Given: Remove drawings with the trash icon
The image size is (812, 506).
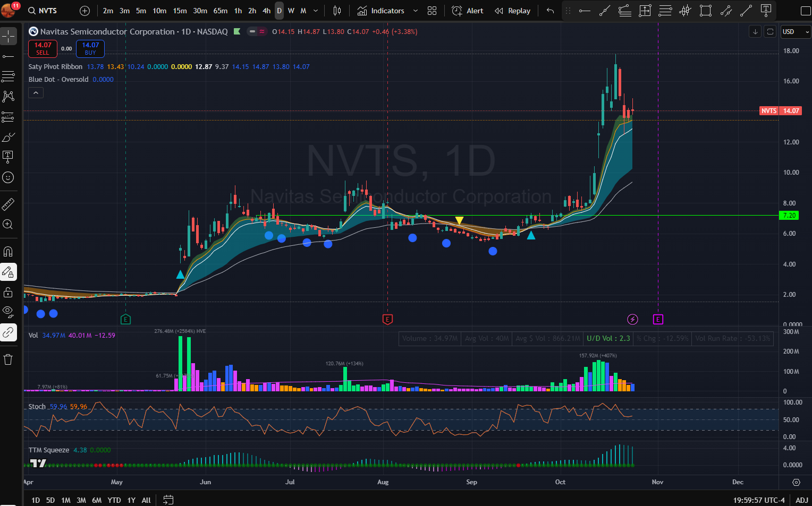Looking at the screenshot, I should pyautogui.click(x=8, y=359).
